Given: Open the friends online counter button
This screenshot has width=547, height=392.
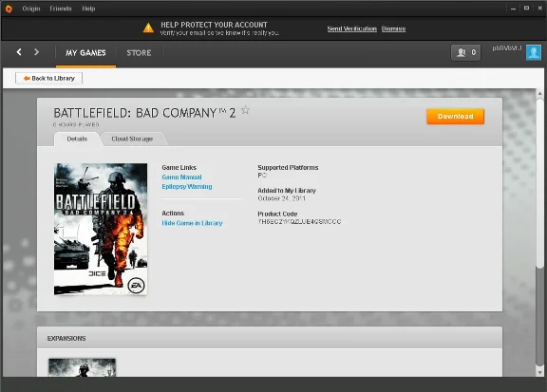Looking at the screenshot, I should 465,52.
